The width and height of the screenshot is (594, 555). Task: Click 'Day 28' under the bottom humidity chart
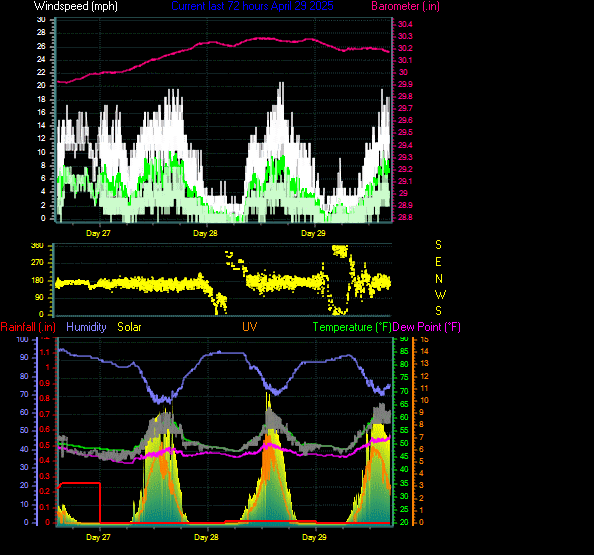(206, 537)
